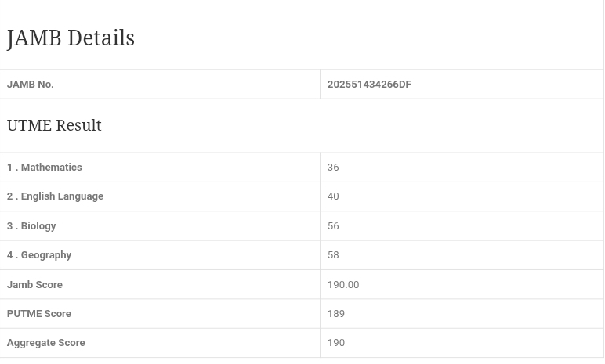The height and width of the screenshot is (364, 605).
Task: Click the Jamb Score row label
Action: [34, 285]
